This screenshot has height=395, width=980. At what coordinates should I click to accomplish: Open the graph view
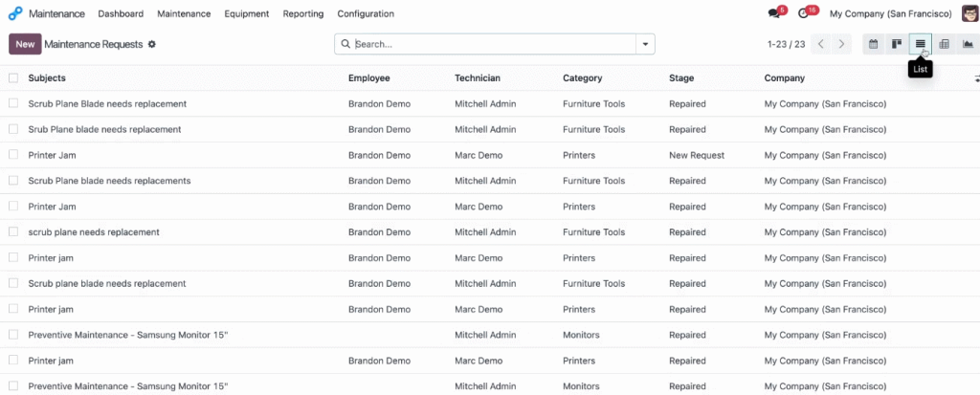click(968, 44)
